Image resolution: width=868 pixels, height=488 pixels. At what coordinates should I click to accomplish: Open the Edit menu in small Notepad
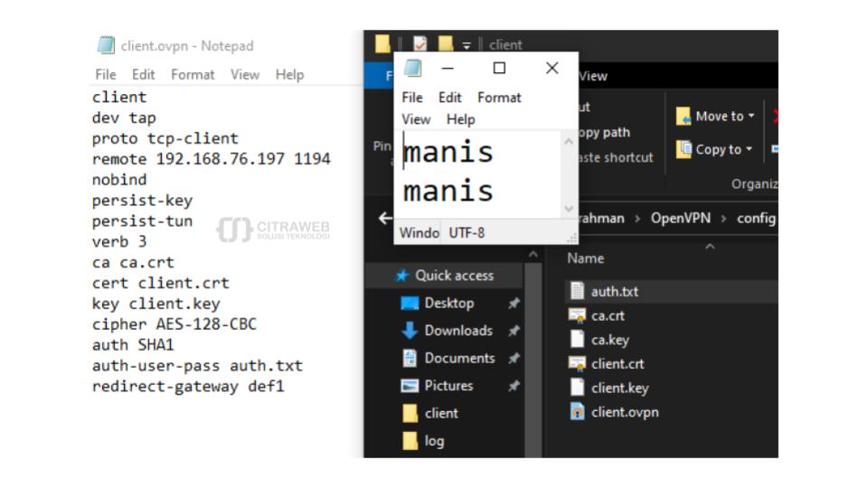click(x=449, y=98)
